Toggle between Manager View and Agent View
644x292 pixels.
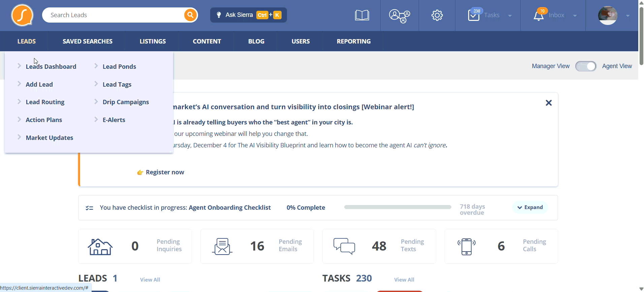click(x=585, y=66)
